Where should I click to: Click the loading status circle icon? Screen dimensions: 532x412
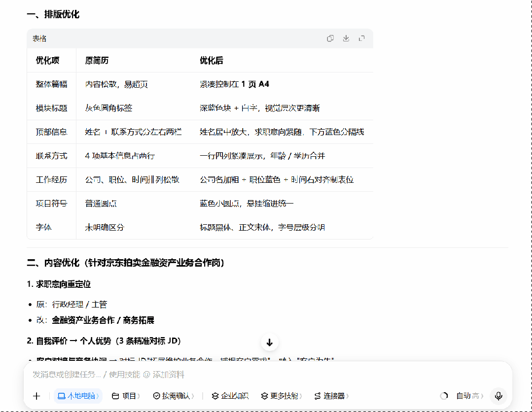444,396
